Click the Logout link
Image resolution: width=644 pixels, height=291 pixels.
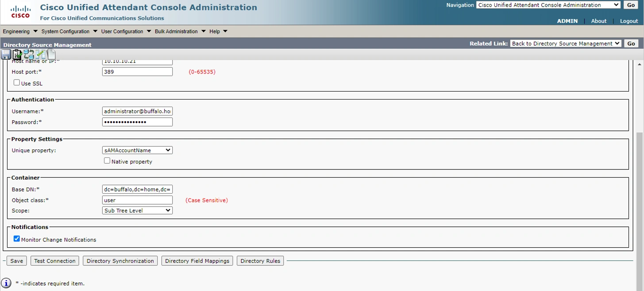point(629,21)
